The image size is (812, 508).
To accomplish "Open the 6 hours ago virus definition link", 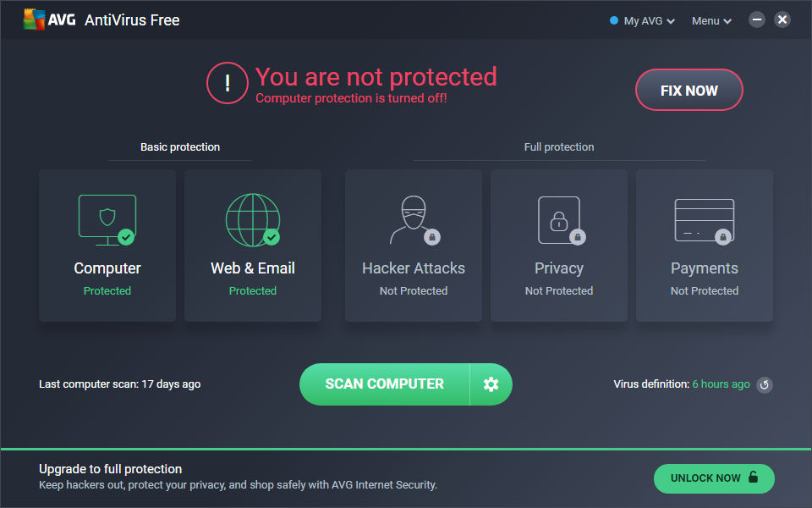I will (x=721, y=384).
